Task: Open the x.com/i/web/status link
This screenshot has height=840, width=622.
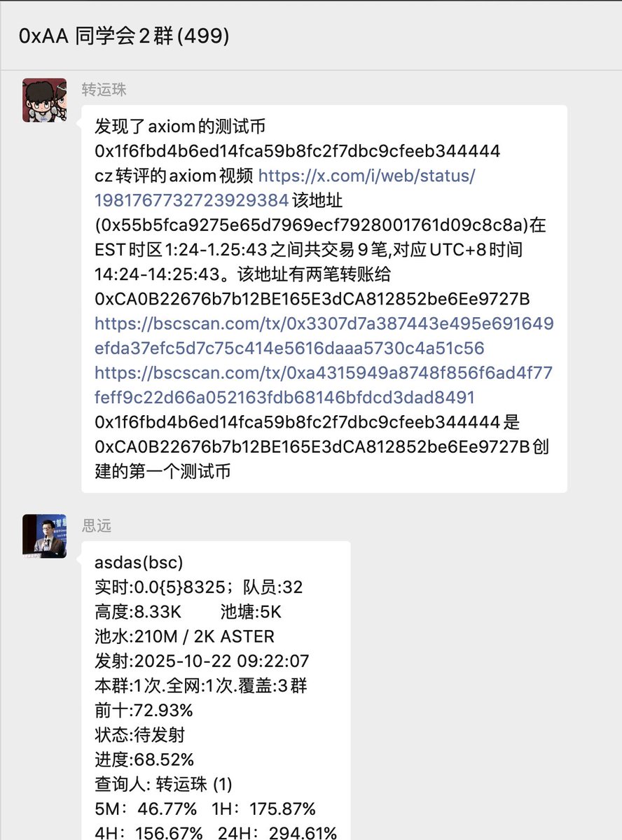Action: 367,176
